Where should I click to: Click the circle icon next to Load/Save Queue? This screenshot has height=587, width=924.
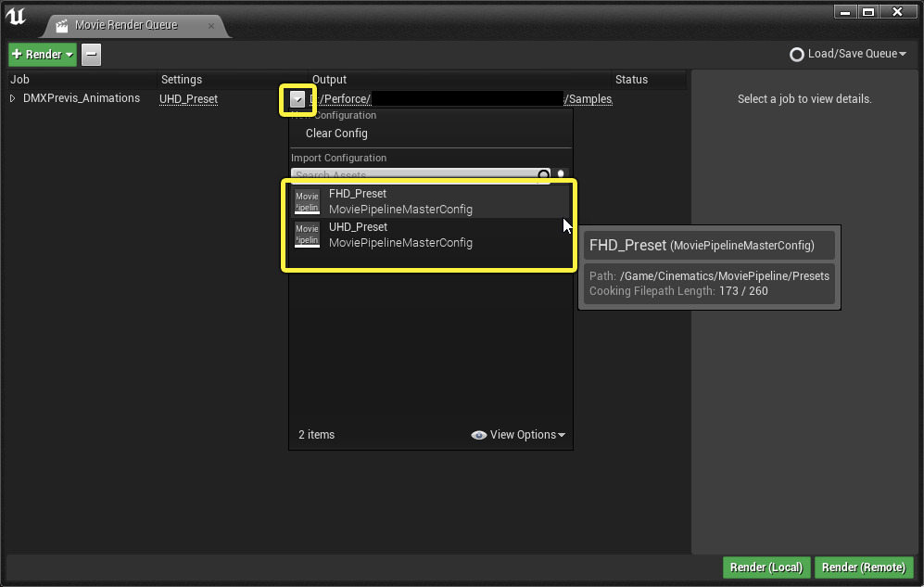[x=797, y=54]
